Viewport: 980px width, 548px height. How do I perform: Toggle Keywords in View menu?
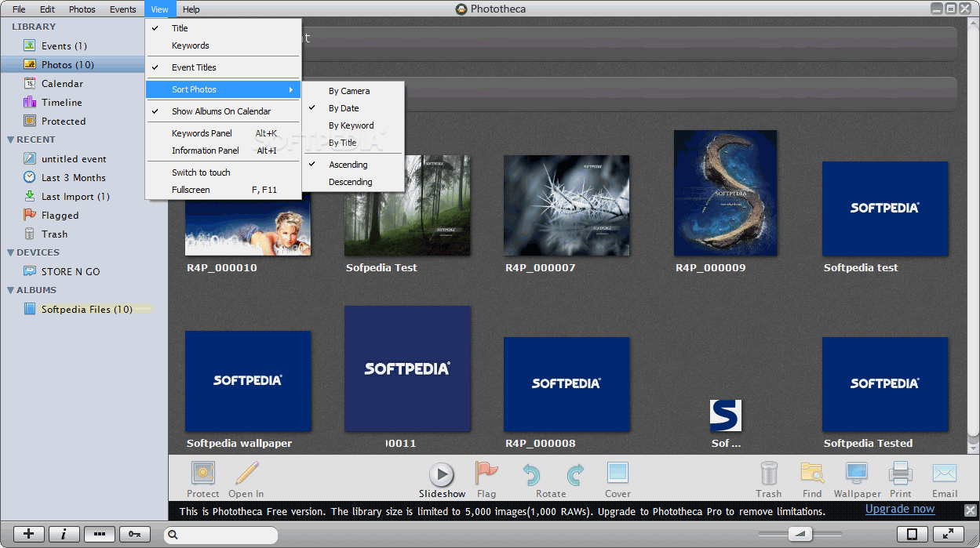[223, 45]
